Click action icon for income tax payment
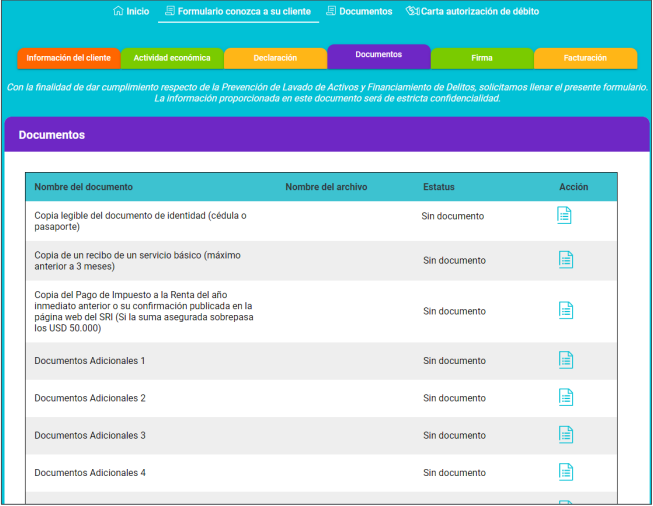Image resolution: width=653 pixels, height=506 pixels. pyautogui.click(x=565, y=310)
